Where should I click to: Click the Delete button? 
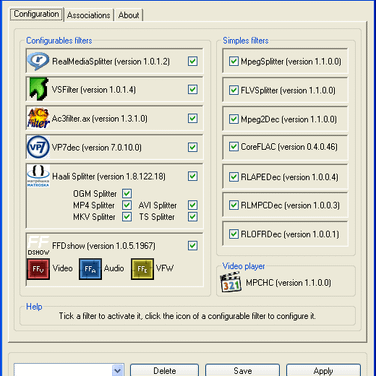pyautogui.click(x=164, y=370)
